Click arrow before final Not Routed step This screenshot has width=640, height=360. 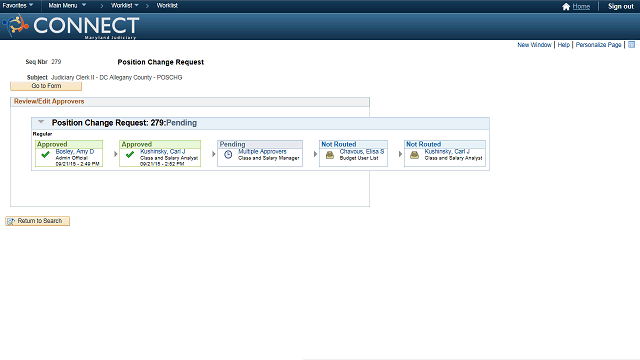click(400, 154)
